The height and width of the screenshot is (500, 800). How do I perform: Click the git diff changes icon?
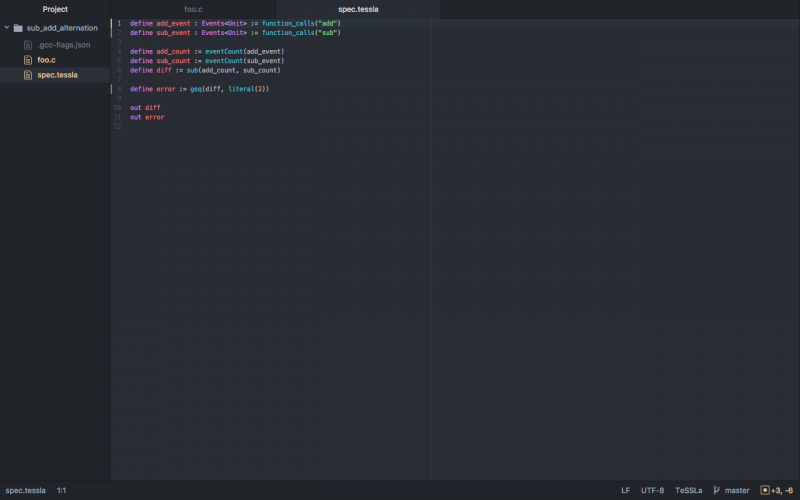(x=765, y=490)
